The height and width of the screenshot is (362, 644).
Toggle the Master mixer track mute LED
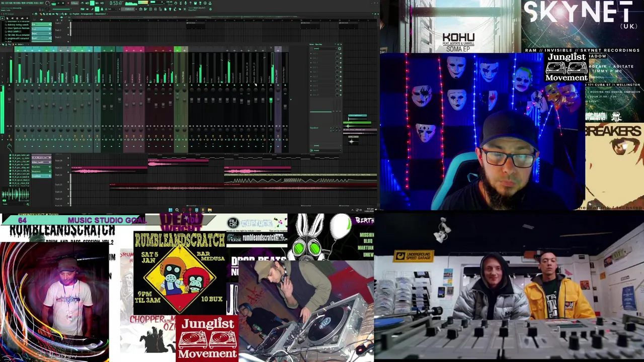click(x=9, y=85)
